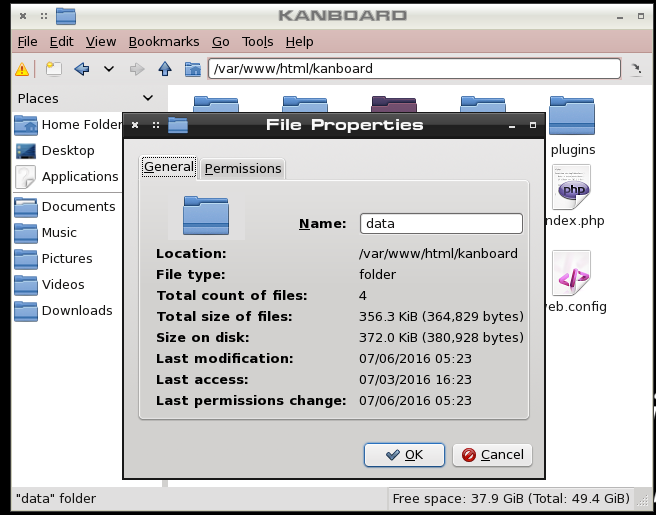The image size is (656, 515).
Task: Open the File menu
Action: click(28, 42)
